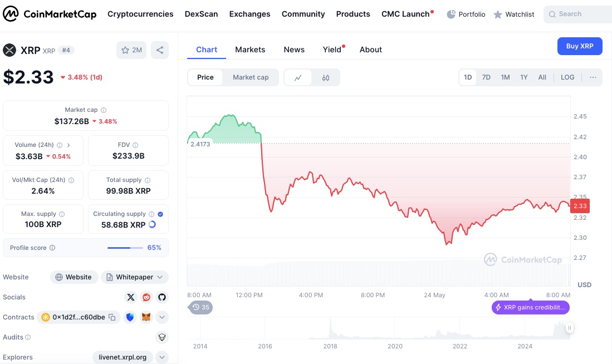Click the Buy XRP button
Screen dimensions: 612x364
[x=580, y=46]
